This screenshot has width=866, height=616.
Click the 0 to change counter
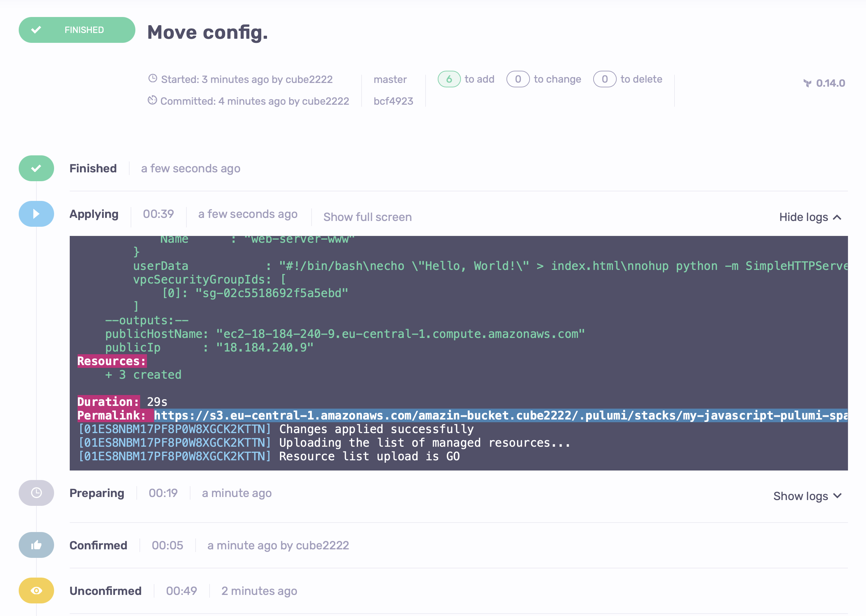click(518, 79)
